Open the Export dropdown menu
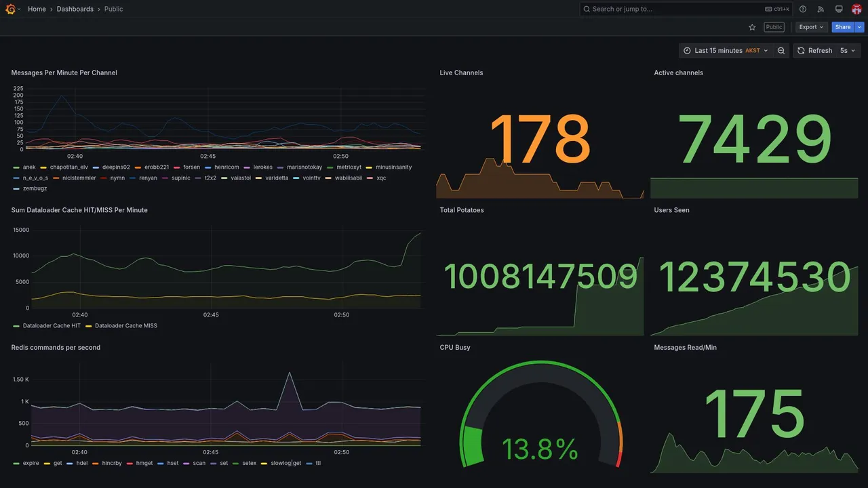 (x=812, y=27)
